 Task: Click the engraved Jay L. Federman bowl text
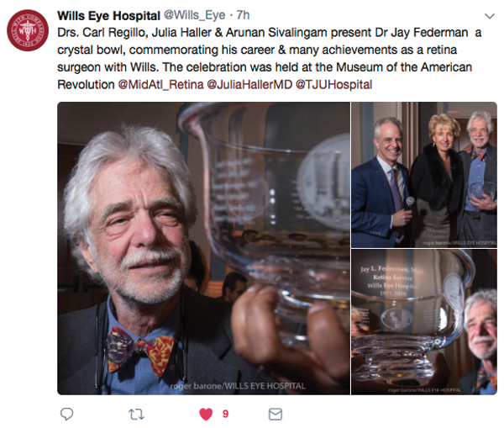tap(391, 281)
